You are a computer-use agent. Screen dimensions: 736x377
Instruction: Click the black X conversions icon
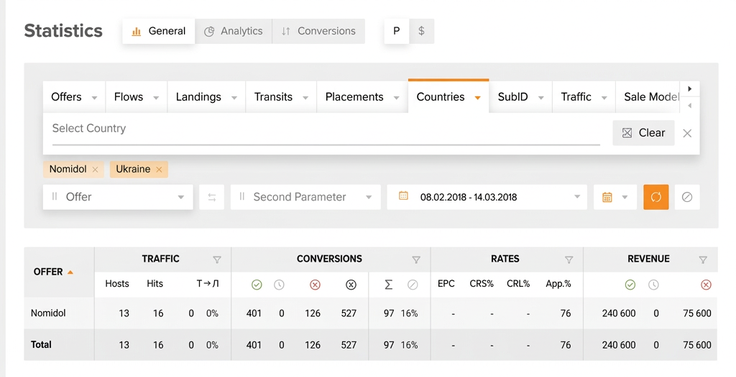[351, 285]
